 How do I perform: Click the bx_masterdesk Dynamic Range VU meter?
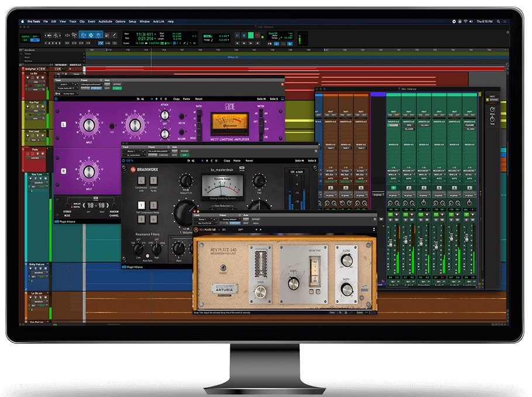[x=222, y=186]
